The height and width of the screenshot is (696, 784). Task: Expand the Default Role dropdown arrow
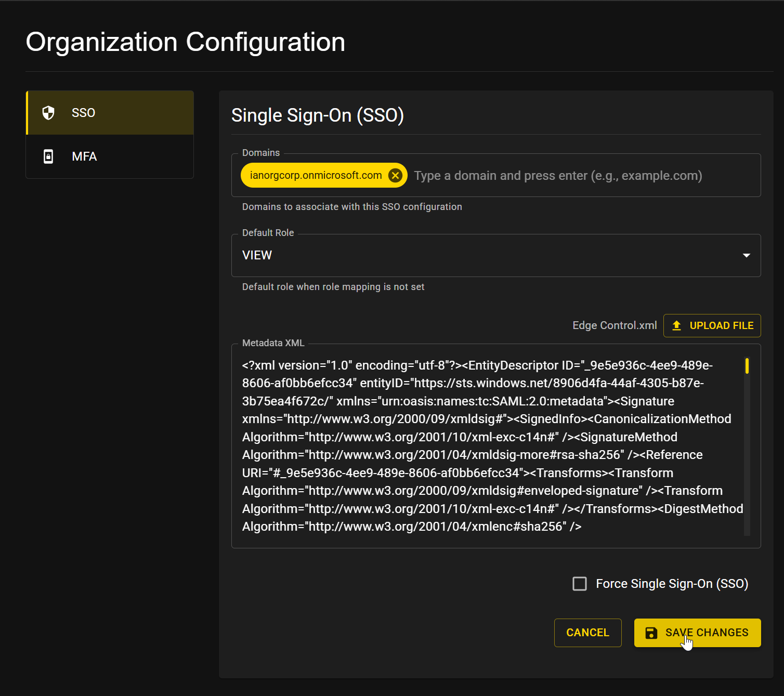coord(747,255)
